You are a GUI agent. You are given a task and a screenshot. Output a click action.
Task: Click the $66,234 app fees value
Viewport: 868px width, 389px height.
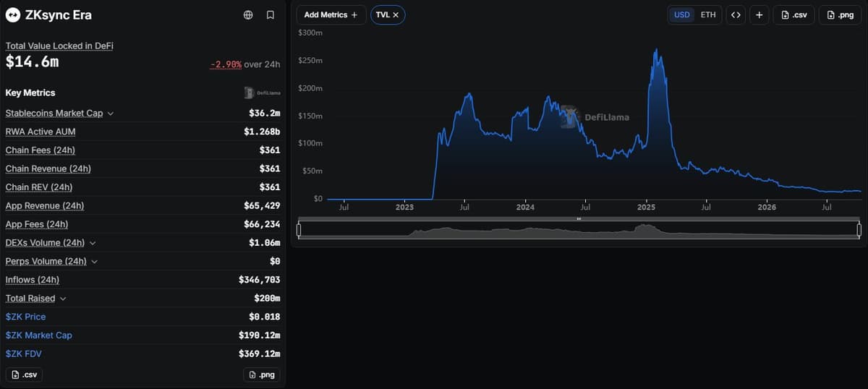262,224
